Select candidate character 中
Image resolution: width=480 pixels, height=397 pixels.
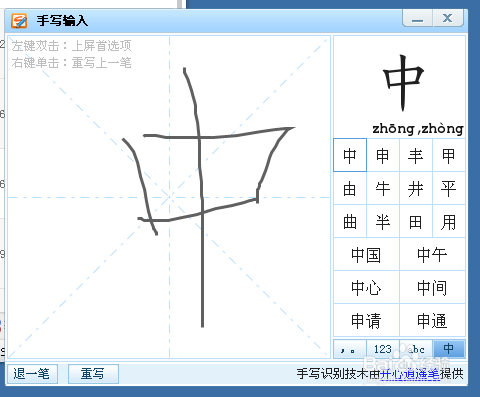(350, 155)
